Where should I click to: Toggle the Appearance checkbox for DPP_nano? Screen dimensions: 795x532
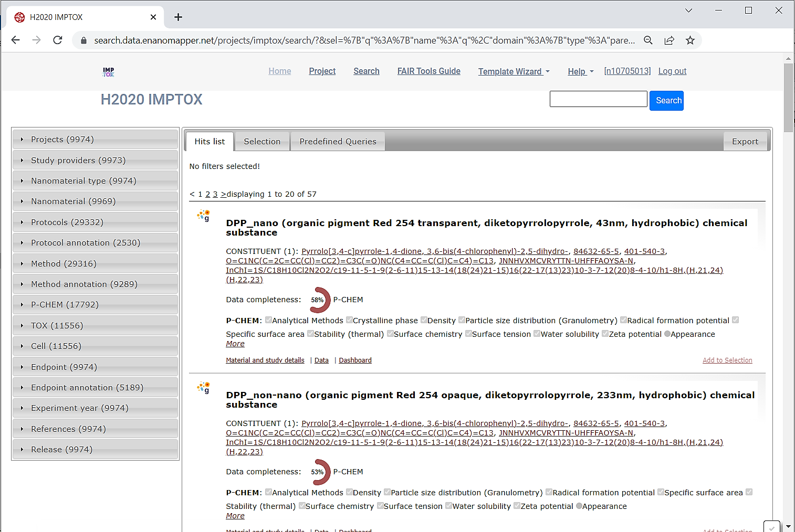pyautogui.click(x=667, y=334)
